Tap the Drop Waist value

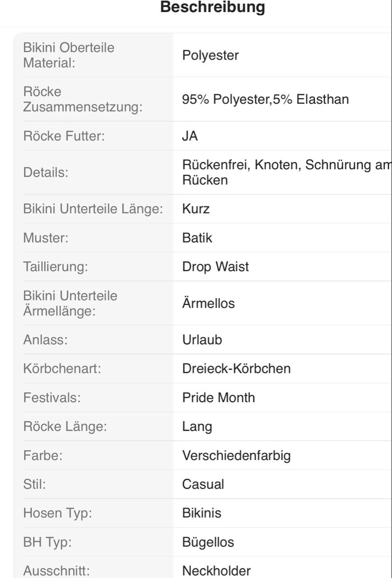click(x=215, y=267)
